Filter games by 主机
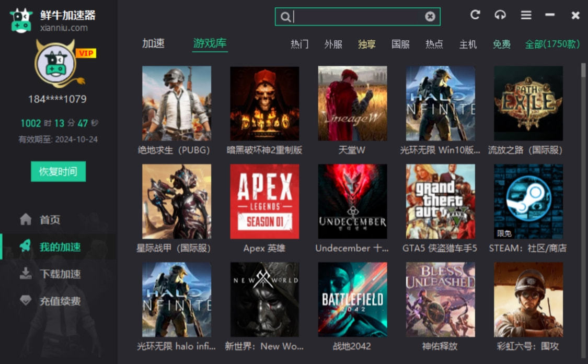Screen dimensions: 588x364 468,44
